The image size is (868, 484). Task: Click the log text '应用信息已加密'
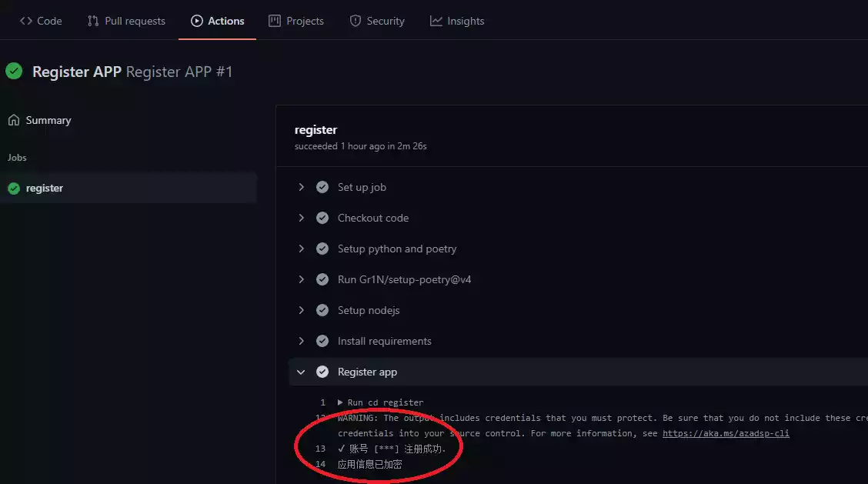pyautogui.click(x=370, y=464)
